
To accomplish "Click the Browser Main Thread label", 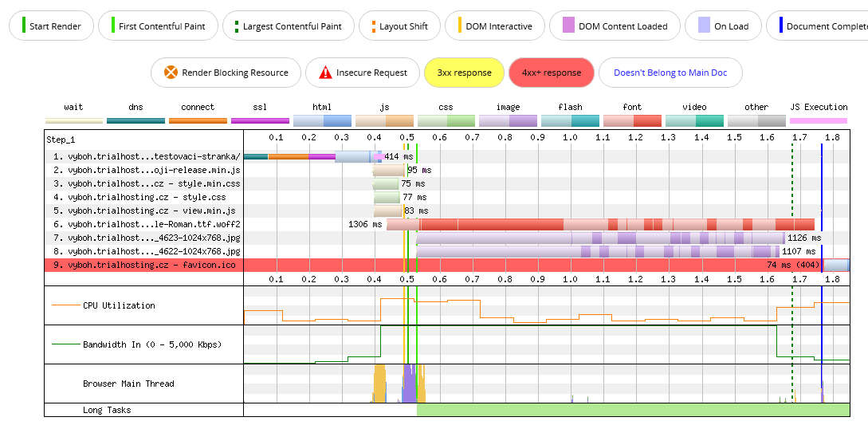I will click(128, 384).
